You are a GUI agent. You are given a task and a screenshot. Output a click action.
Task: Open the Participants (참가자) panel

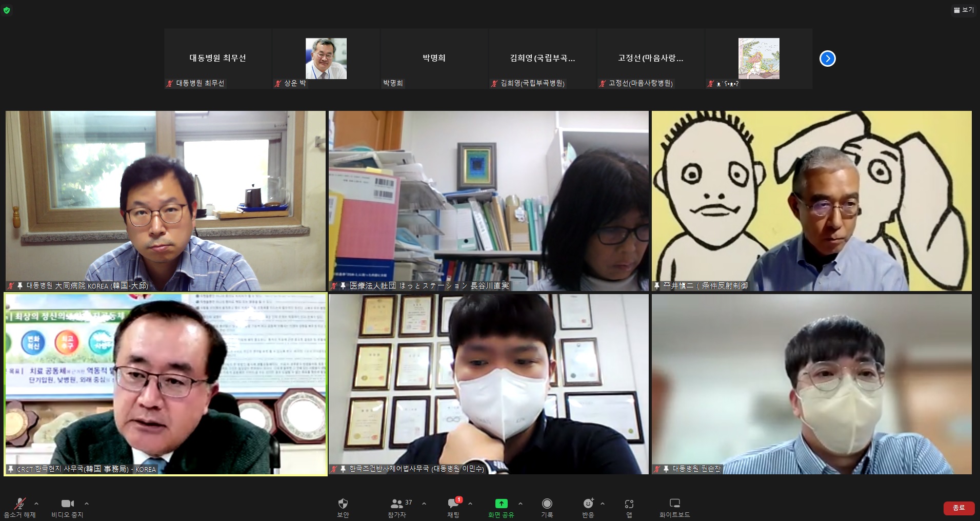pos(397,504)
